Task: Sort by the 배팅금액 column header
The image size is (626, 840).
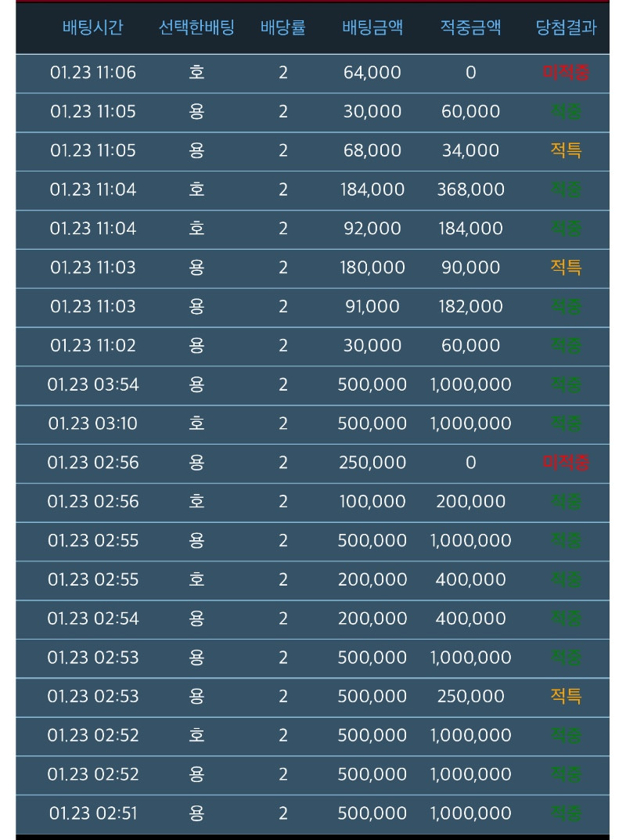Action: pos(372,28)
